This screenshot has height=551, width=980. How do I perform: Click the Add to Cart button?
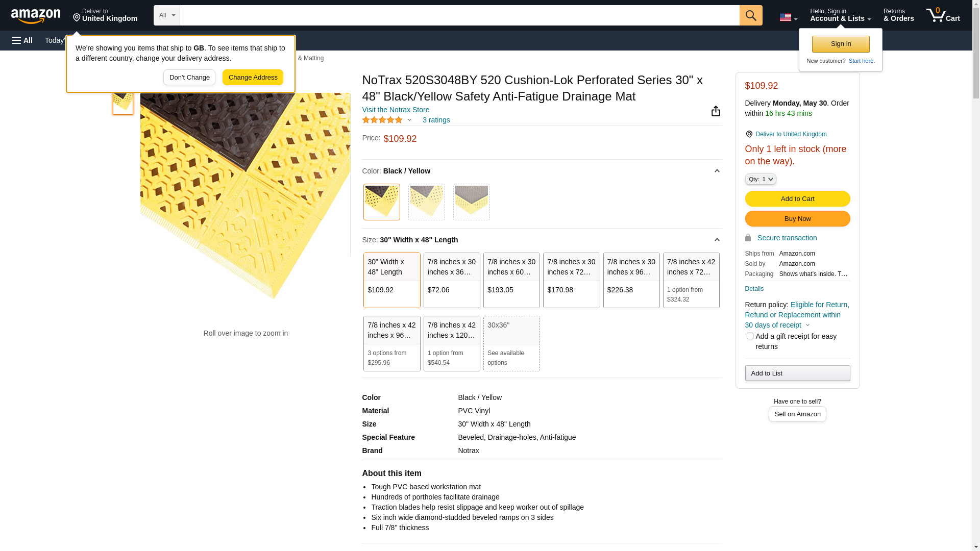pos(797,198)
